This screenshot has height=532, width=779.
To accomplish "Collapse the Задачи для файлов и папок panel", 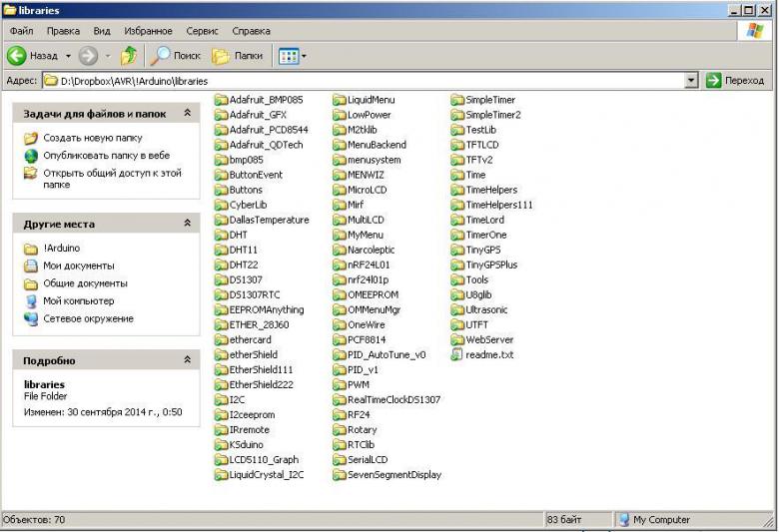I will [188, 113].
